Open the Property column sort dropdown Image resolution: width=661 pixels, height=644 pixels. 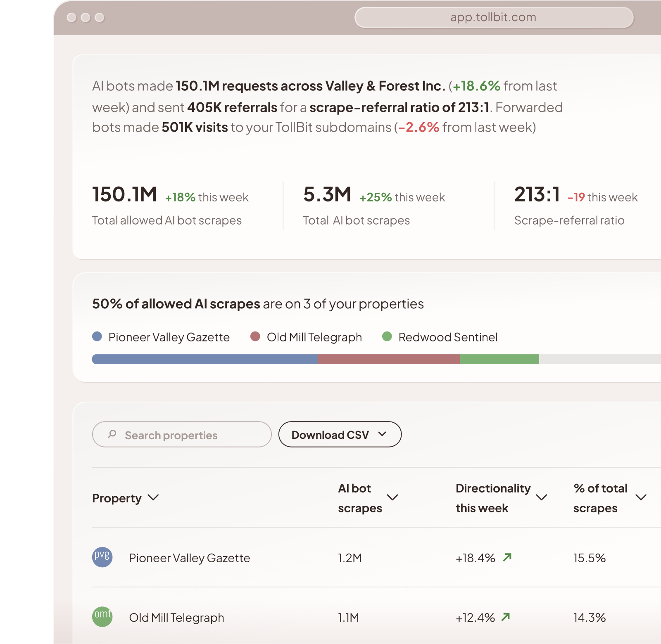tap(154, 498)
